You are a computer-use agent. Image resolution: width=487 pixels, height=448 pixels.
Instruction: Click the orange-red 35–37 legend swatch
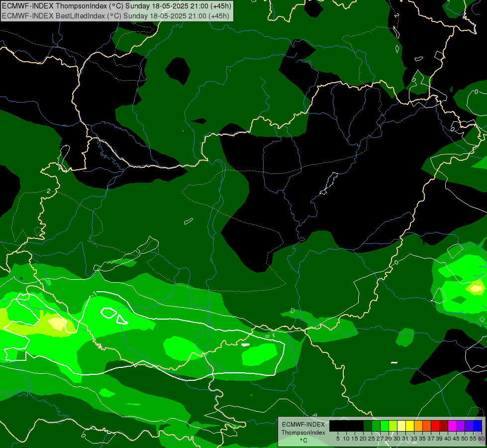tap(427, 426)
